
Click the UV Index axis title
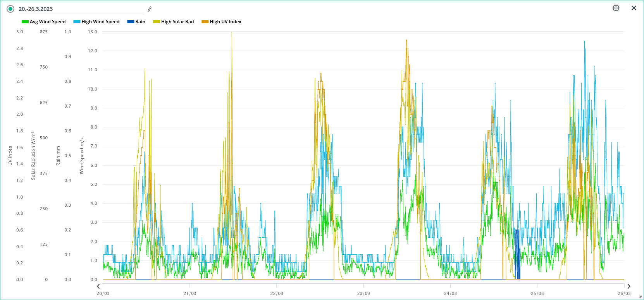coord(10,156)
